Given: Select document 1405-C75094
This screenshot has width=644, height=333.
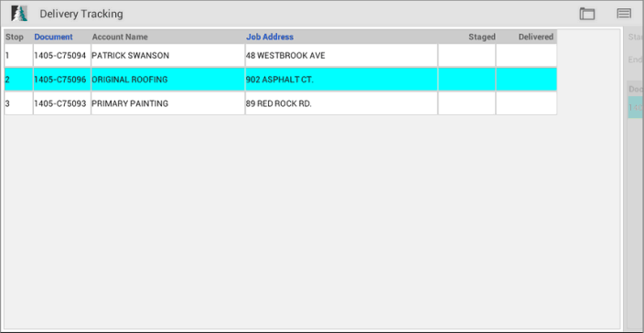Looking at the screenshot, I should pyautogui.click(x=61, y=56).
